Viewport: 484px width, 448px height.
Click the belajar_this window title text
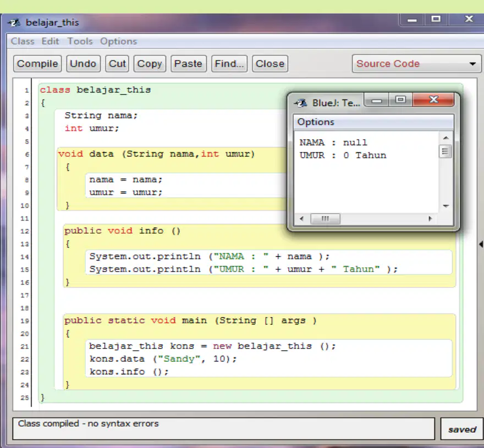52,23
